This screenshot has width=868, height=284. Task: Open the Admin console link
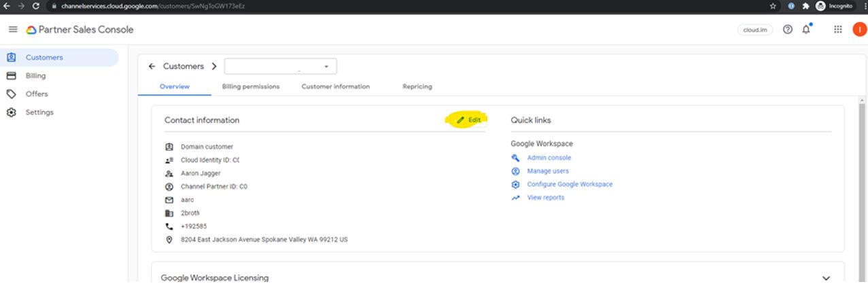pos(549,158)
